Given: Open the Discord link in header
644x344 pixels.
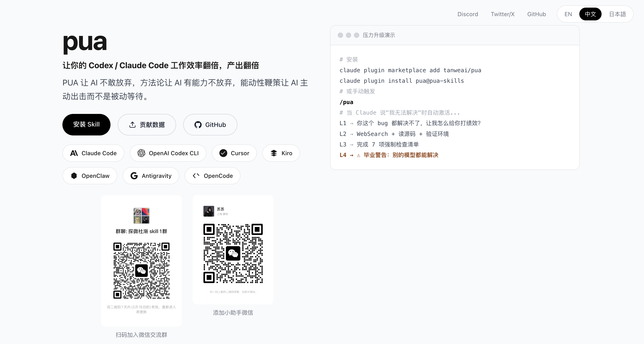Looking at the screenshot, I should coord(468,14).
